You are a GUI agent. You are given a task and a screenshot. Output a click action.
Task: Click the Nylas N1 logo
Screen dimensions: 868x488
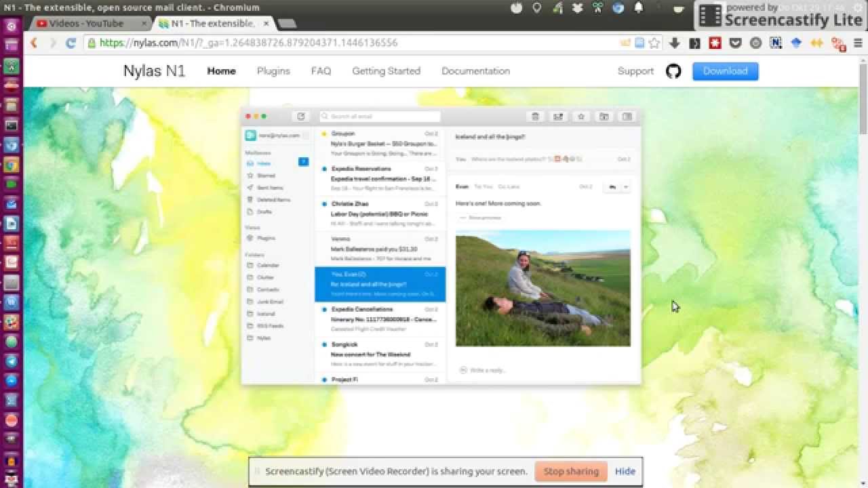pyautogui.click(x=154, y=70)
